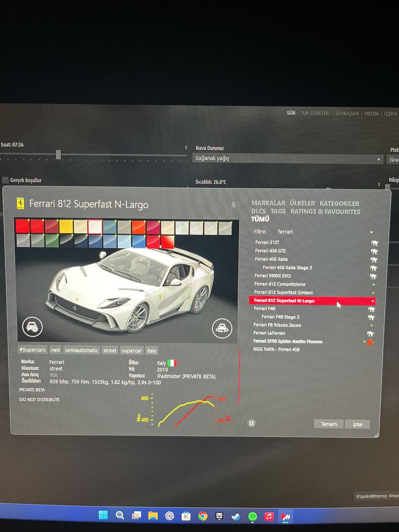
Task: Open the three-dot menu beside the Saat slider
Action: [x=186, y=148]
